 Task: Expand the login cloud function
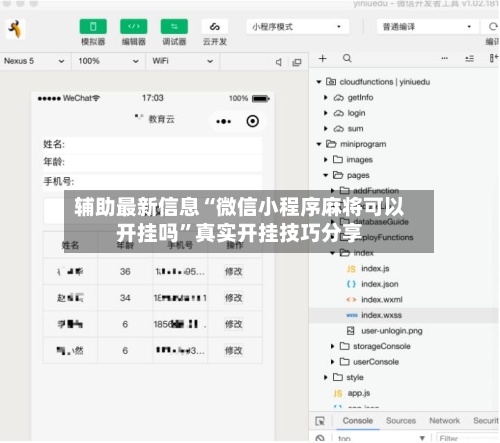pos(326,113)
